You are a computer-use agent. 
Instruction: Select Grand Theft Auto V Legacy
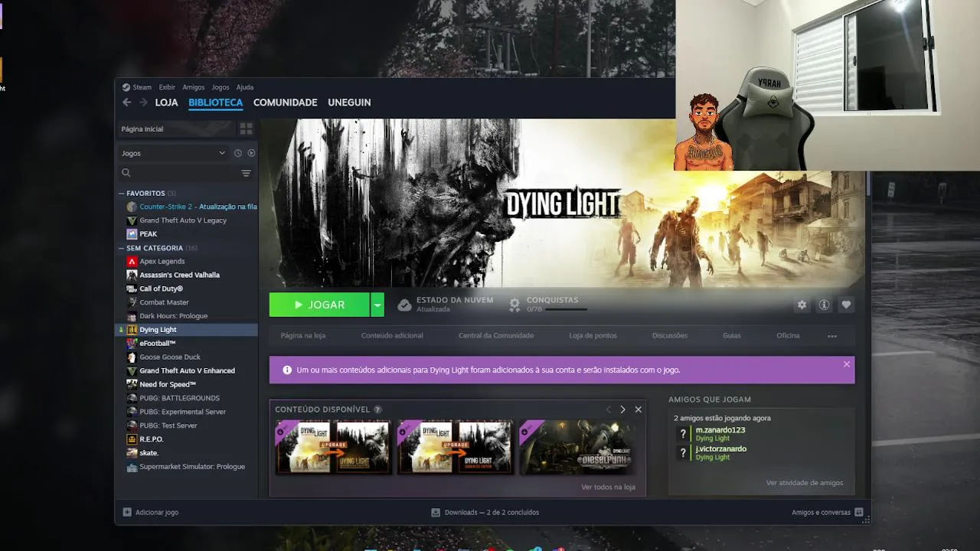183,220
